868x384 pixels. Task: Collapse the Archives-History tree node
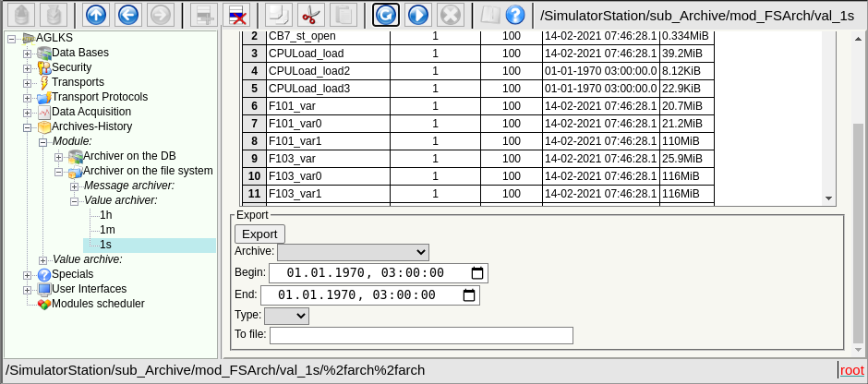click(x=27, y=126)
